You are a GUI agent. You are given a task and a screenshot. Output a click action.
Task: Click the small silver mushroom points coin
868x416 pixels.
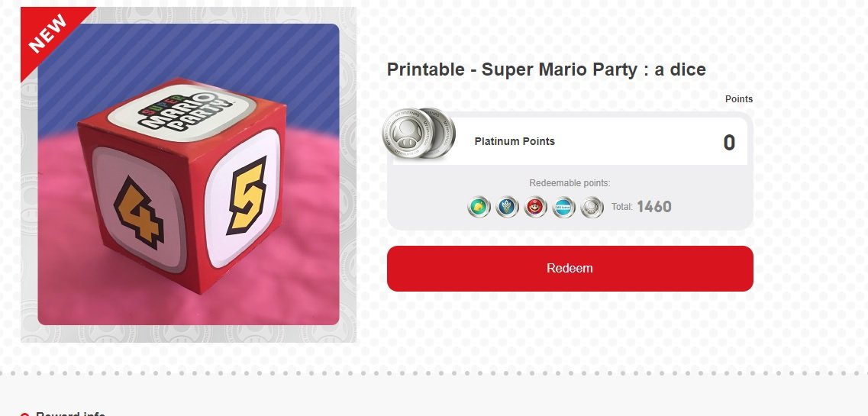pos(592,207)
